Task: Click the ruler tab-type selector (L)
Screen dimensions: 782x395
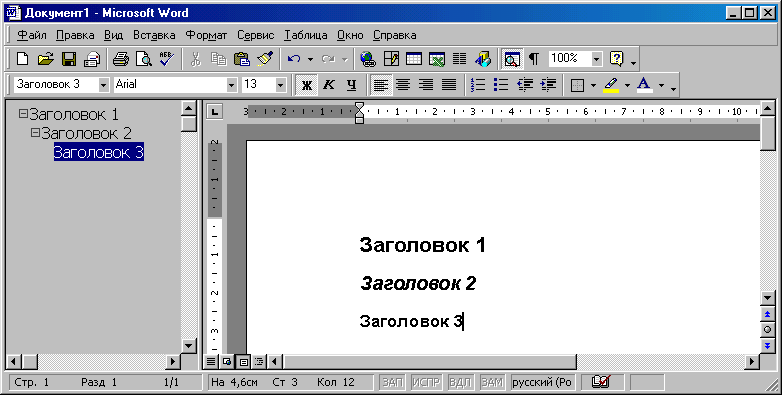Action: click(214, 111)
